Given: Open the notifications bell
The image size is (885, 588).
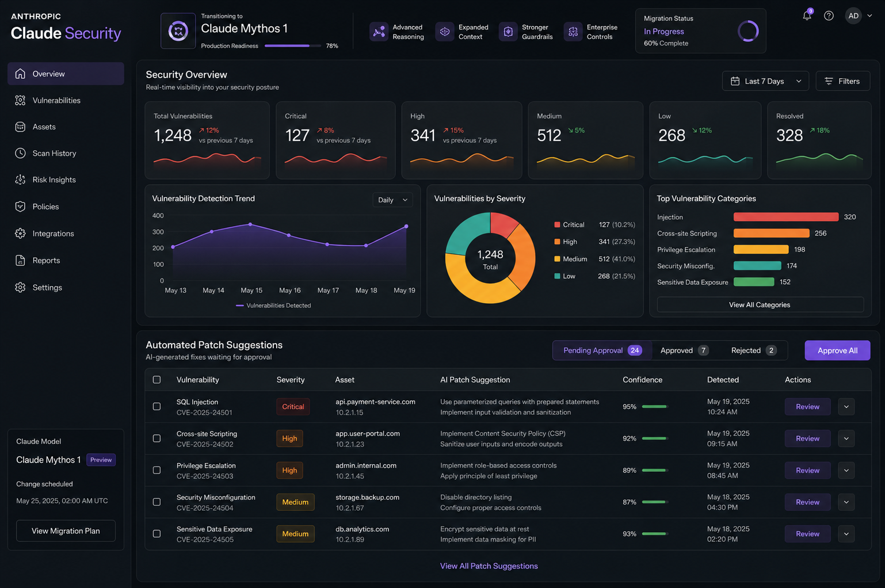Looking at the screenshot, I should click(807, 16).
